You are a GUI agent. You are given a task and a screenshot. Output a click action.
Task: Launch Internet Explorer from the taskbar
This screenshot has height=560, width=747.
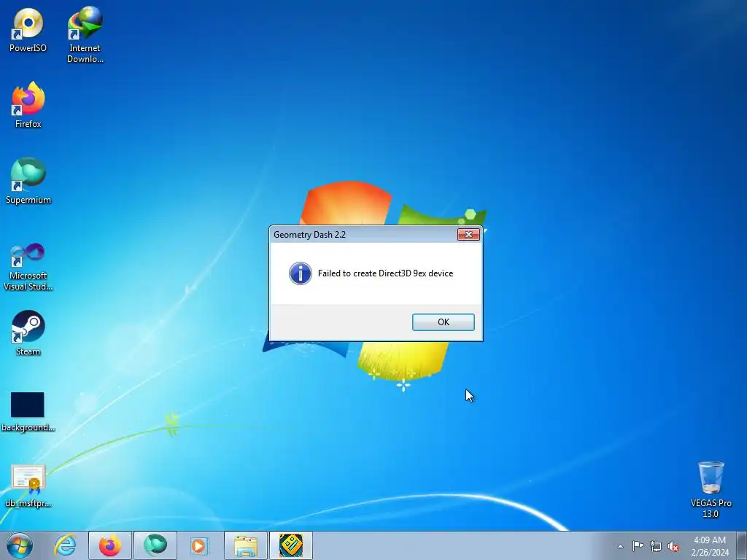[x=65, y=545]
